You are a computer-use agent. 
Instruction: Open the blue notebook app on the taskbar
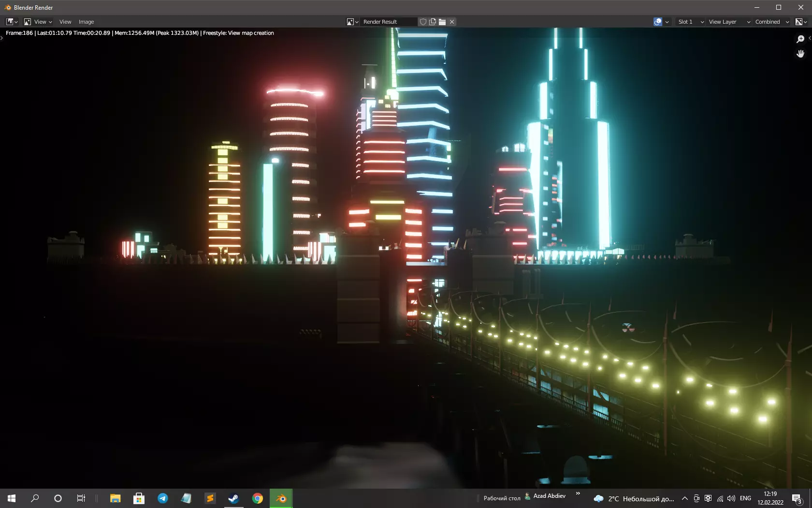pyautogui.click(x=186, y=498)
